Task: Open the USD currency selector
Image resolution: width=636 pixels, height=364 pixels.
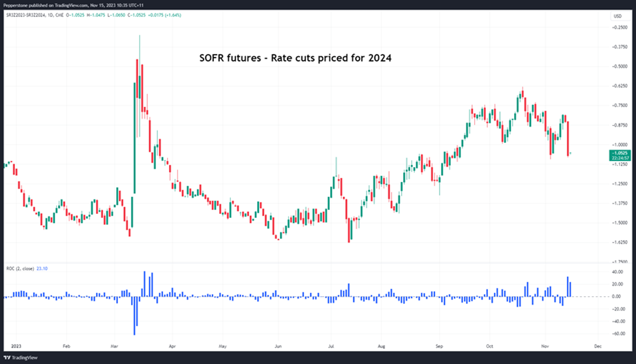Action: click(x=616, y=16)
